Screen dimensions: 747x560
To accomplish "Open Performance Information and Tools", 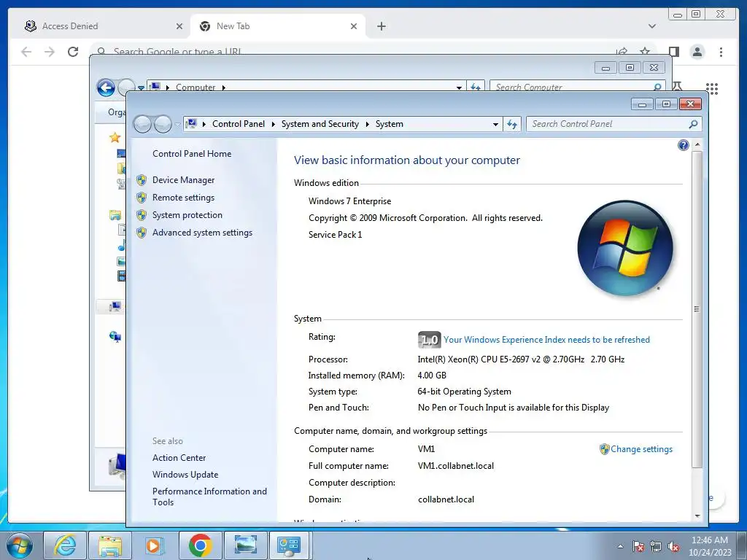I will (x=209, y=497).
